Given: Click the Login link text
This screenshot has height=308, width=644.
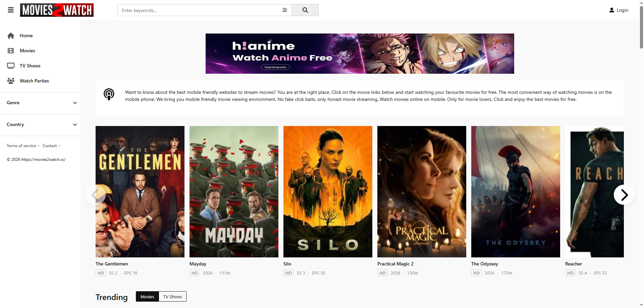Looking at the screenshot, I should tap(623, 10).
